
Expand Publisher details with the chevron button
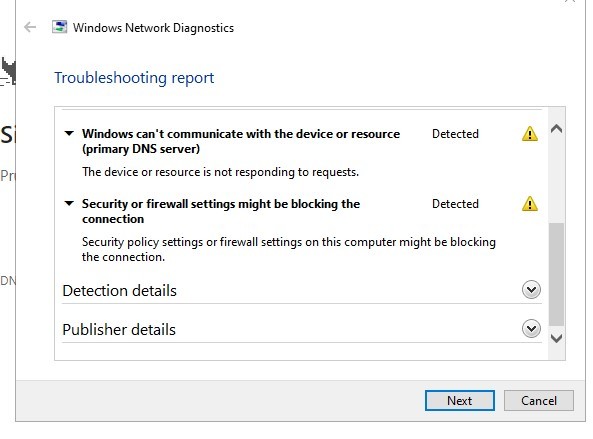click(x=531, y=329)
